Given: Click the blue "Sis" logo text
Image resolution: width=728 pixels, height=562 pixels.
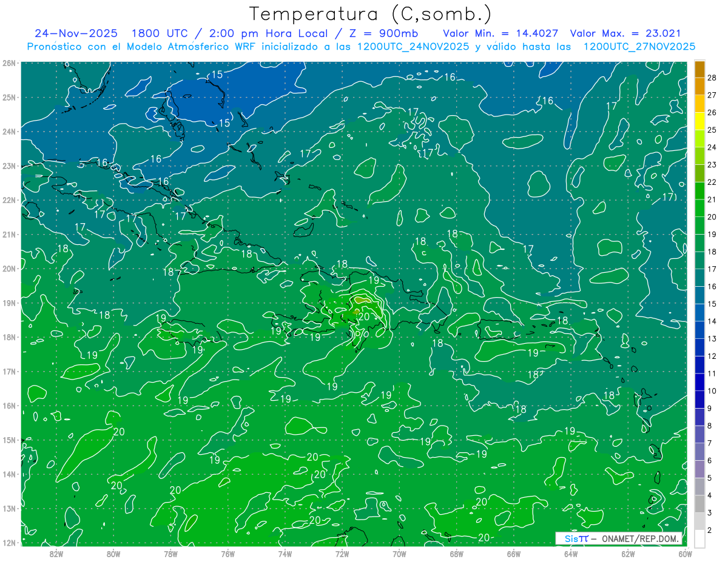Looking at the screenshot, I should pyautogui.click(x=571, y=538).
